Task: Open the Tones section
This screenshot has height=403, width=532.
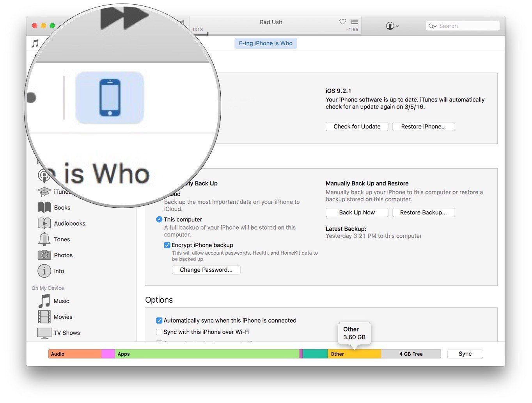Action: pos(62,239)
